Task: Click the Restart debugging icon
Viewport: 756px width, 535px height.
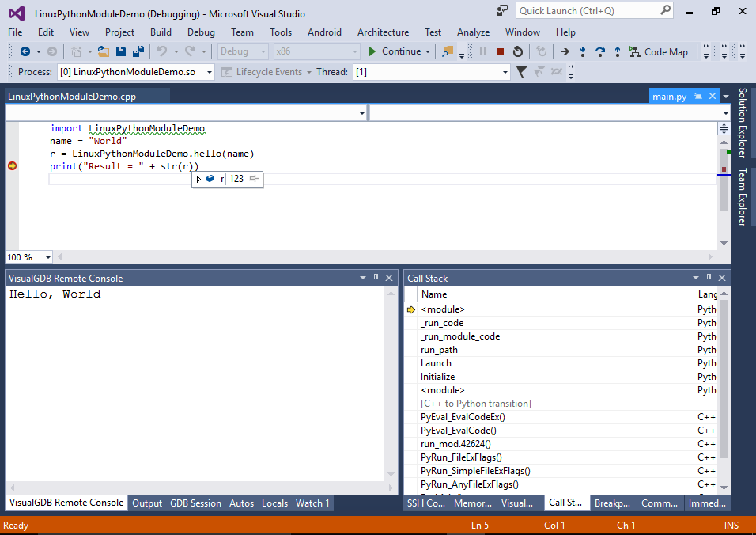Action: tap(518, 51)
